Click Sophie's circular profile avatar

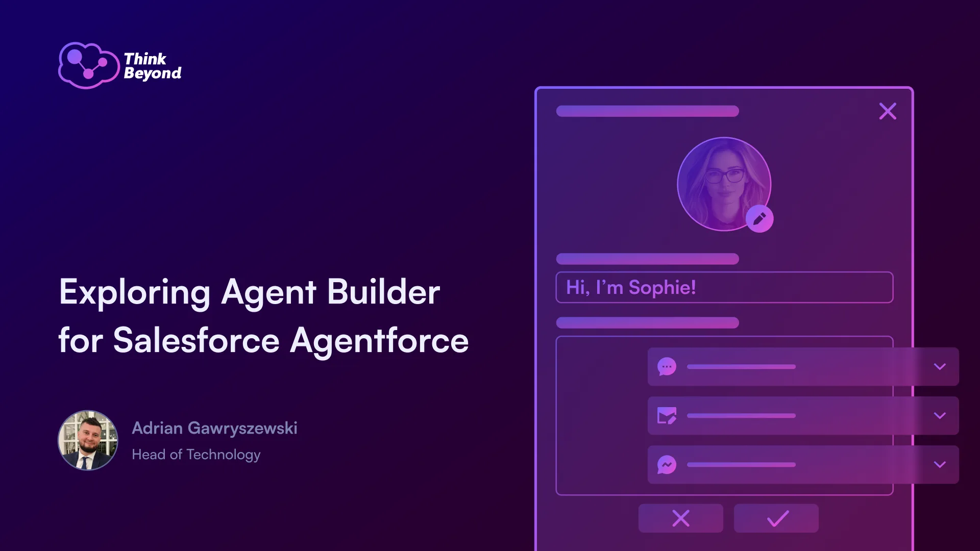click(x=724, y=185)
